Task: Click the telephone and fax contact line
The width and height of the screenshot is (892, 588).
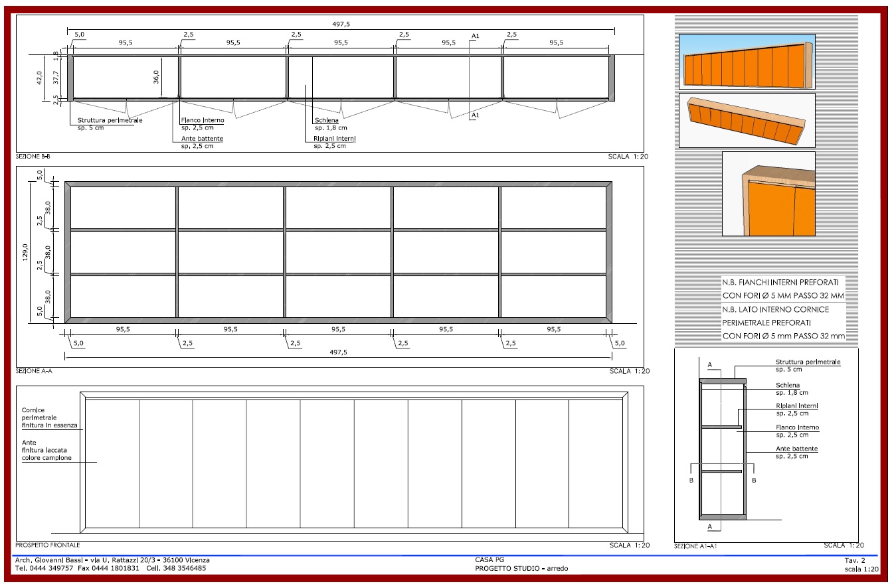Action: coord(110,568)
